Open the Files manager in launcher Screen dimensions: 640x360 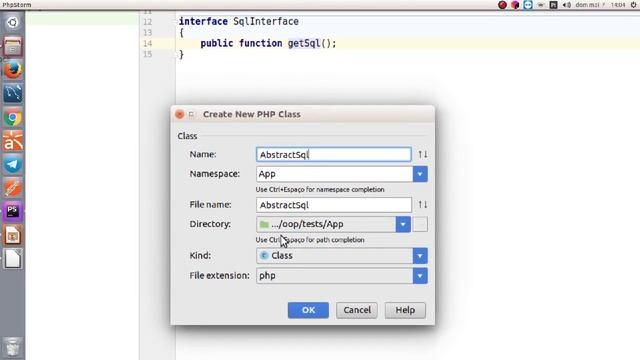12,46
